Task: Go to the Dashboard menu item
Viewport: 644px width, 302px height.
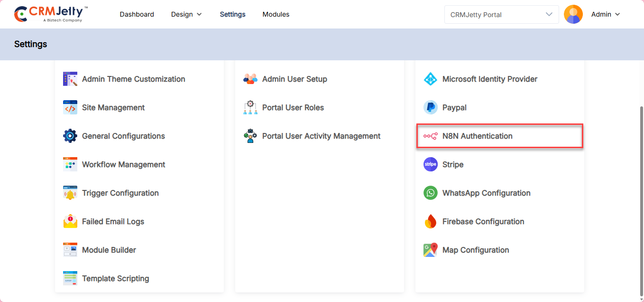Action: point(137,14)
